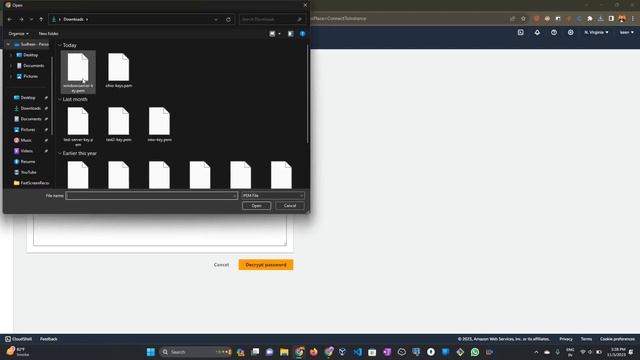
Task: Open Chrome downloads icon
Action: [x=600, y=18]
